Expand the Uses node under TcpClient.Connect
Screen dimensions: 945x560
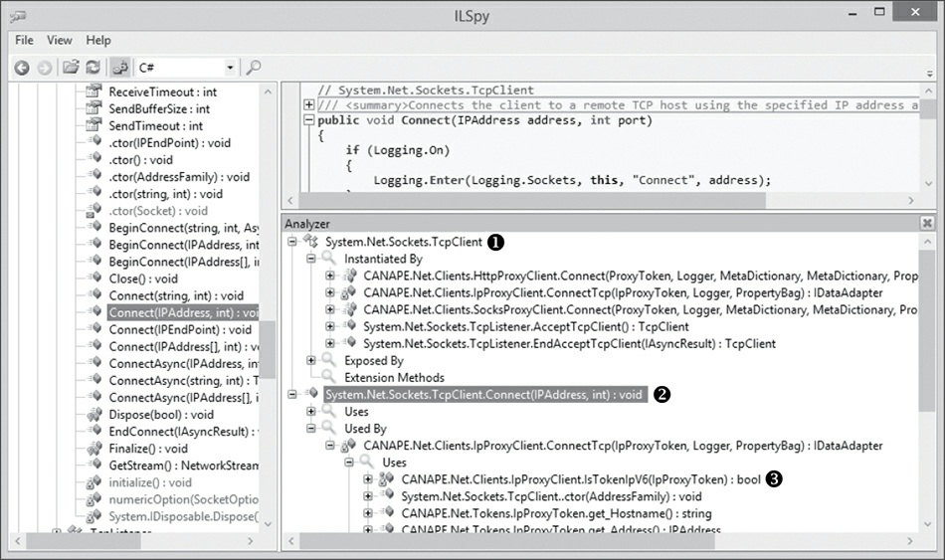(x=311, y=411)
